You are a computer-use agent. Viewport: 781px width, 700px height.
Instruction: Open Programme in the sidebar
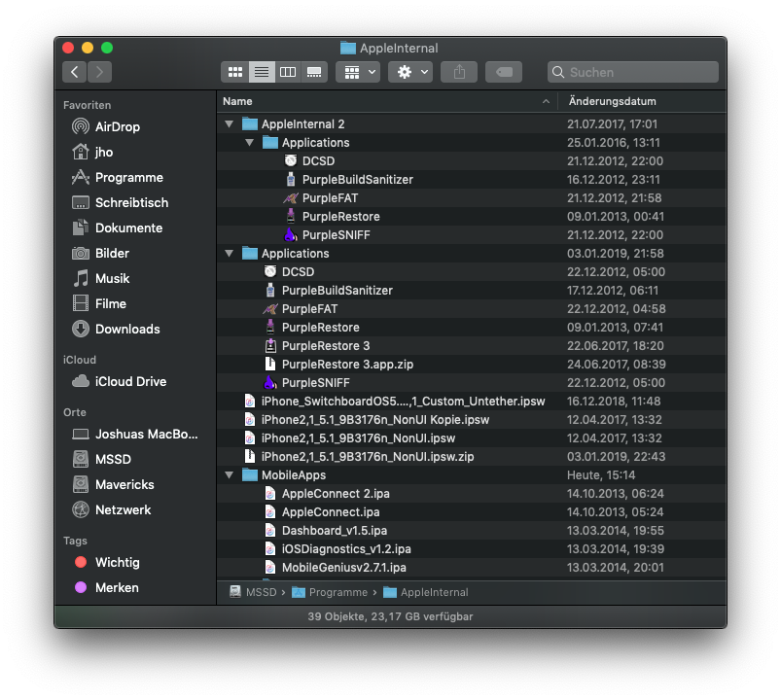click(118, 177)
